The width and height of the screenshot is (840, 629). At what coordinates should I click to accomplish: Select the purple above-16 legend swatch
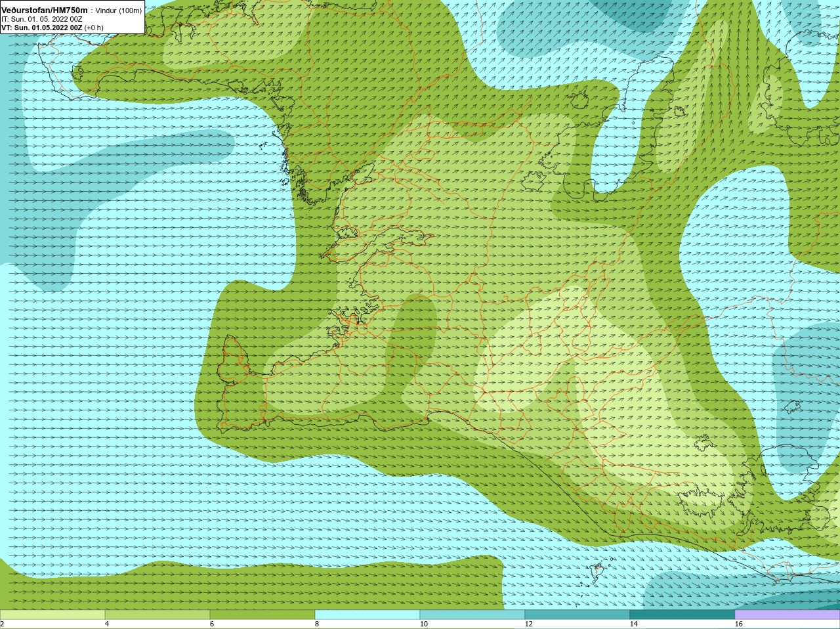(787, 615)
